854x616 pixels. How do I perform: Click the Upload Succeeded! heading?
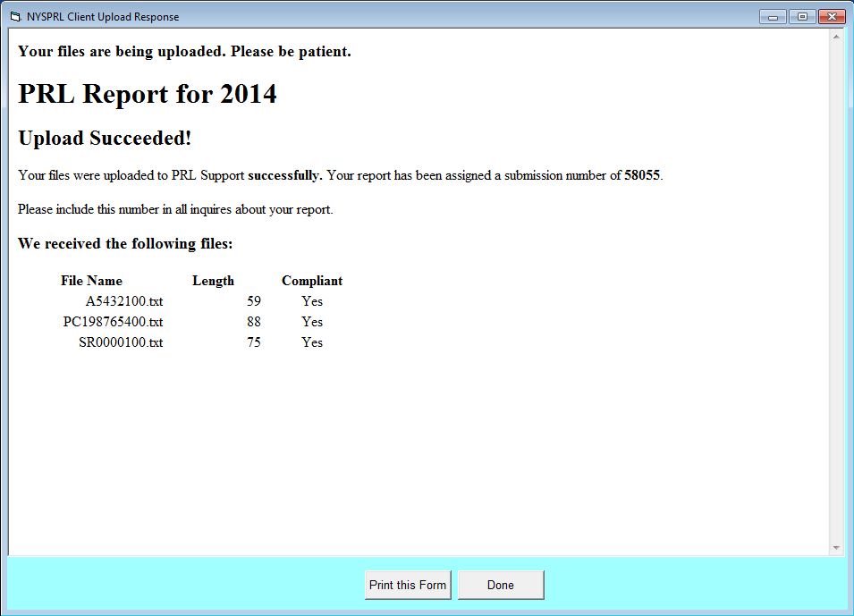[105, 139]
